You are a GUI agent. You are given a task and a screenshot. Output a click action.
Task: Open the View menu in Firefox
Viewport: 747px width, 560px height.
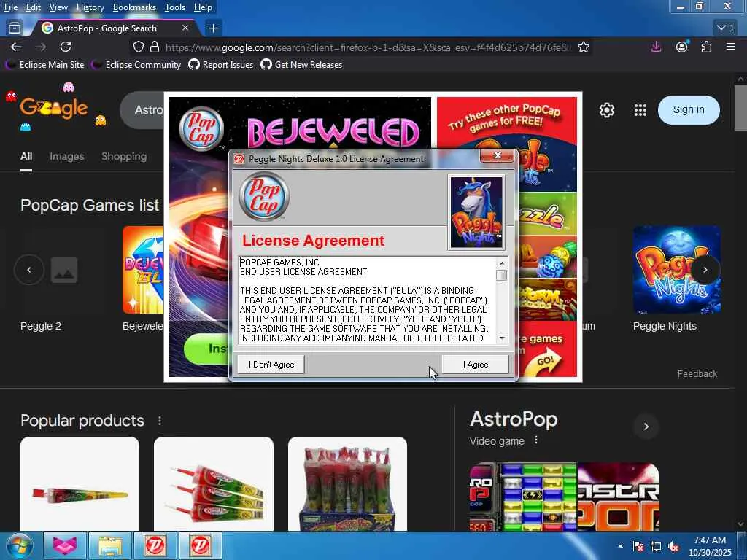(x=58, y=7)
